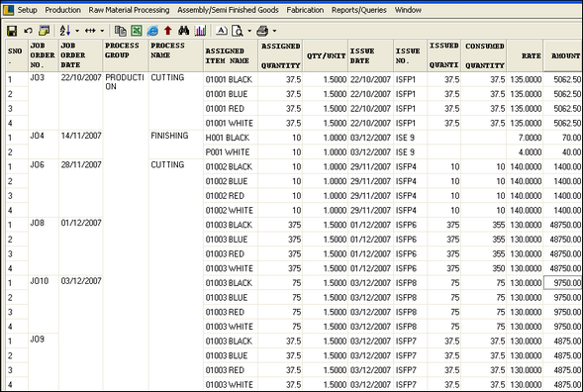583x392 pixels.
Task: Click the JOB ORDER DATE column header
Action: point(81,55)
